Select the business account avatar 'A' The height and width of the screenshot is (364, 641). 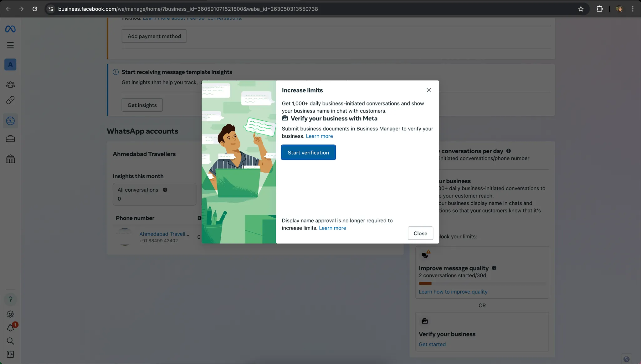pos(10,65)
